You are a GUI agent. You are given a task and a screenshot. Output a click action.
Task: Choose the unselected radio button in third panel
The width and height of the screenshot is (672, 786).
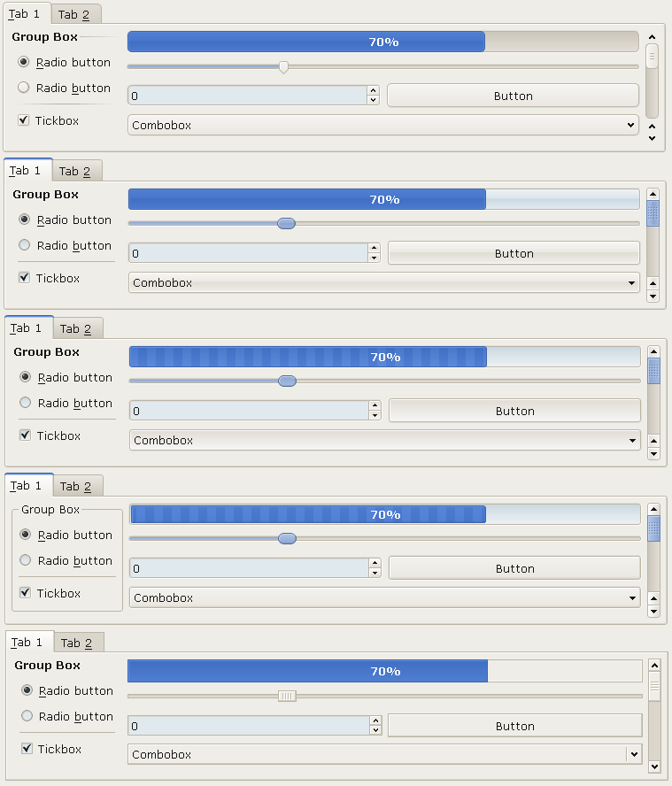pyautogui.click(x=26, y=403)
